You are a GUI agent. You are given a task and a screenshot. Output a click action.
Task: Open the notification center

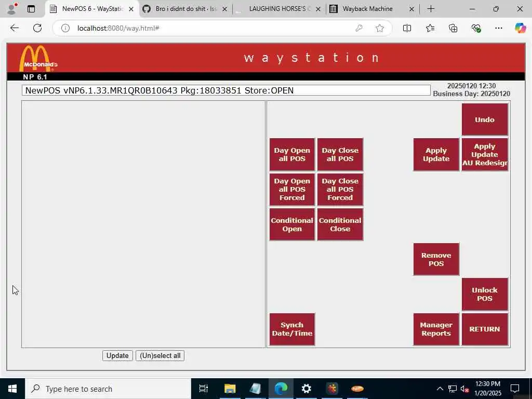[515, 389]
